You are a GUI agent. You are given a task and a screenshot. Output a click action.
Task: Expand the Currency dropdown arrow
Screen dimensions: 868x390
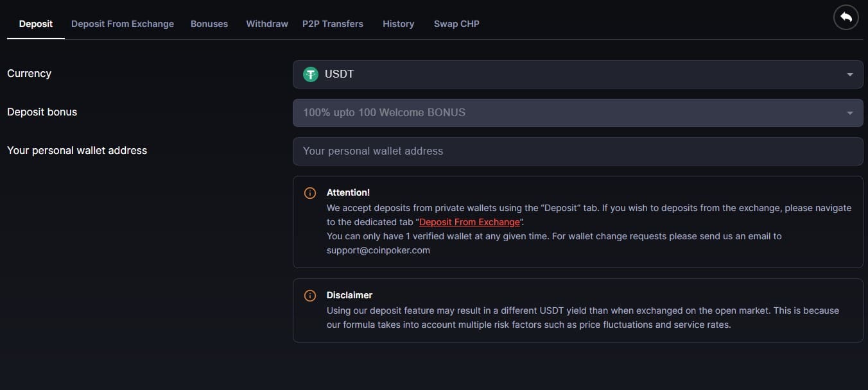850,74
